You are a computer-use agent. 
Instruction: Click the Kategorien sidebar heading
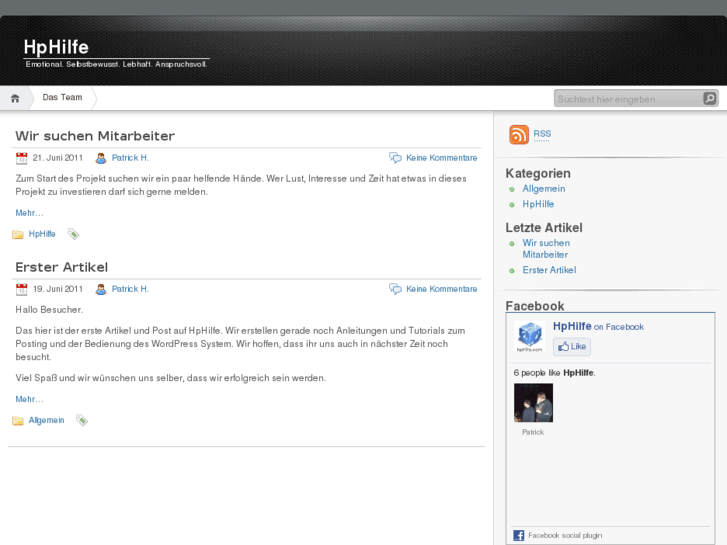(x=538, y=173)
